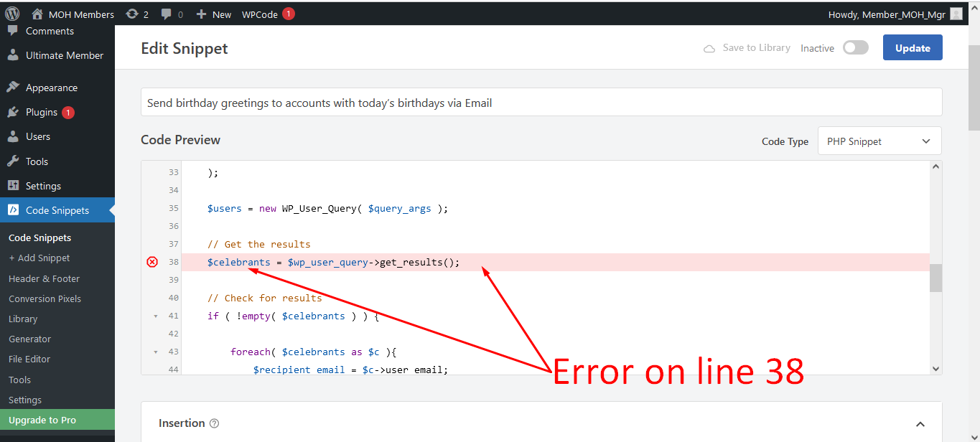This screenshot has width=980, height=442.
Task: Open the comments bubble icon in admin bar
Action: (167, 14)
